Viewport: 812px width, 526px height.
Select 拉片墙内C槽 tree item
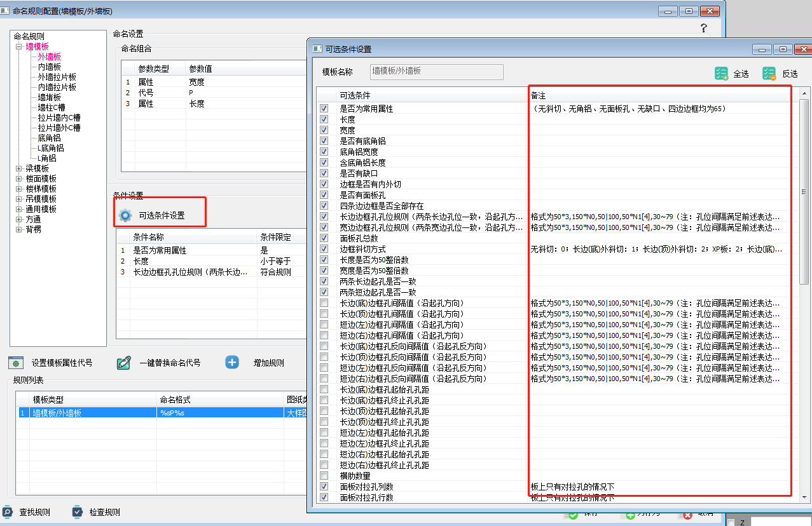(x=58, y=118)
